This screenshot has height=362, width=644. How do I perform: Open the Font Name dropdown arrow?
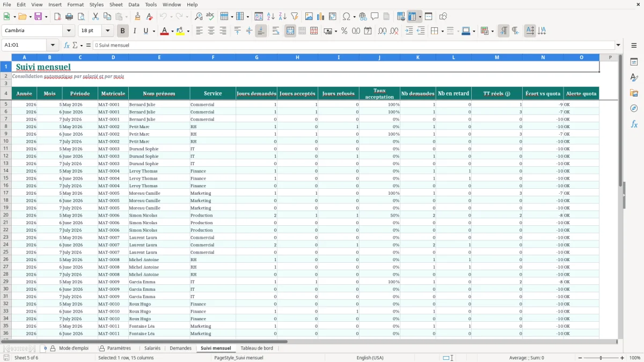pos(69,31)
